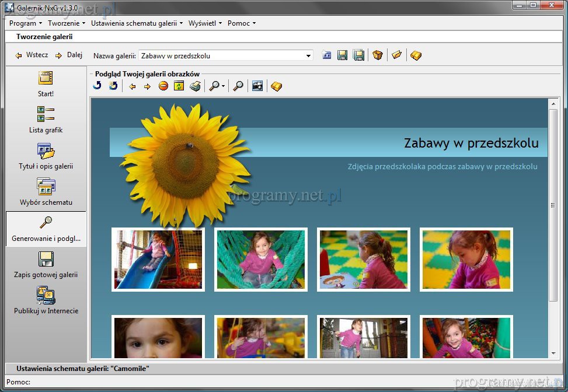Click the preview toolbar's left arrow icon

point(133,86)
